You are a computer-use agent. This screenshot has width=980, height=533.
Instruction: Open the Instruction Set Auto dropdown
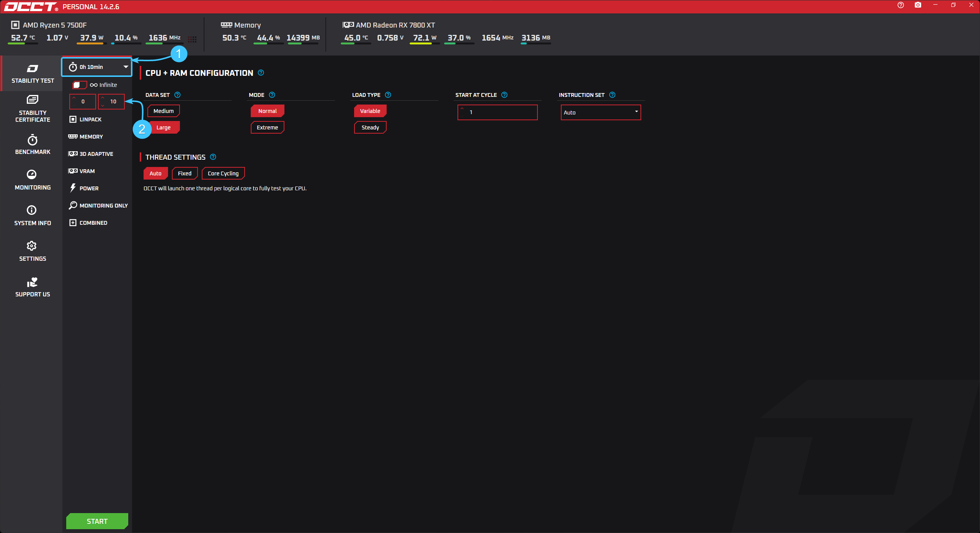point(600,113)
